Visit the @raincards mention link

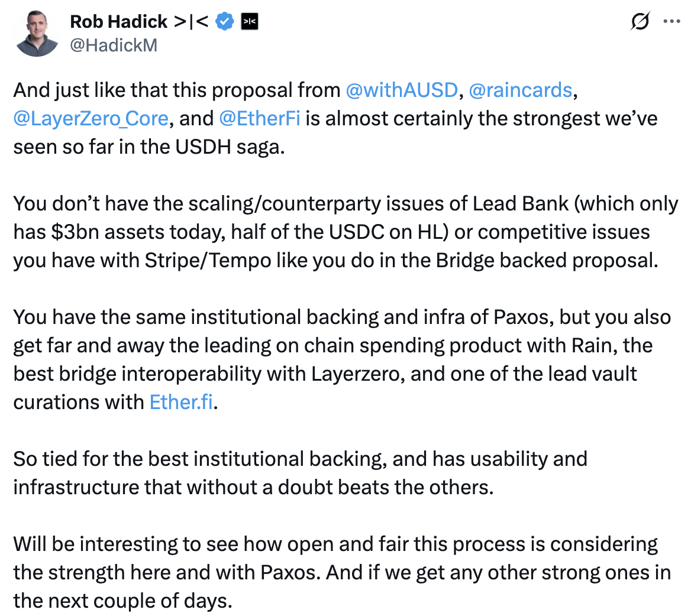tap(520, 90)
